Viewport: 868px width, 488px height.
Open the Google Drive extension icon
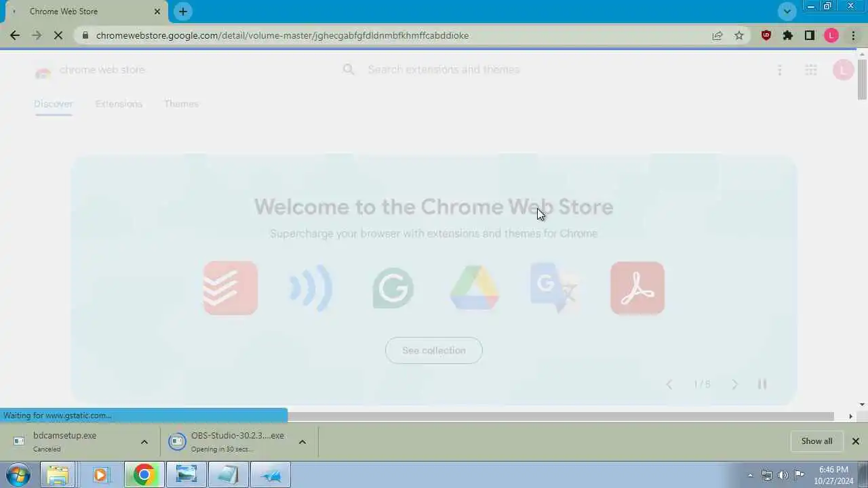coord(475,288)
